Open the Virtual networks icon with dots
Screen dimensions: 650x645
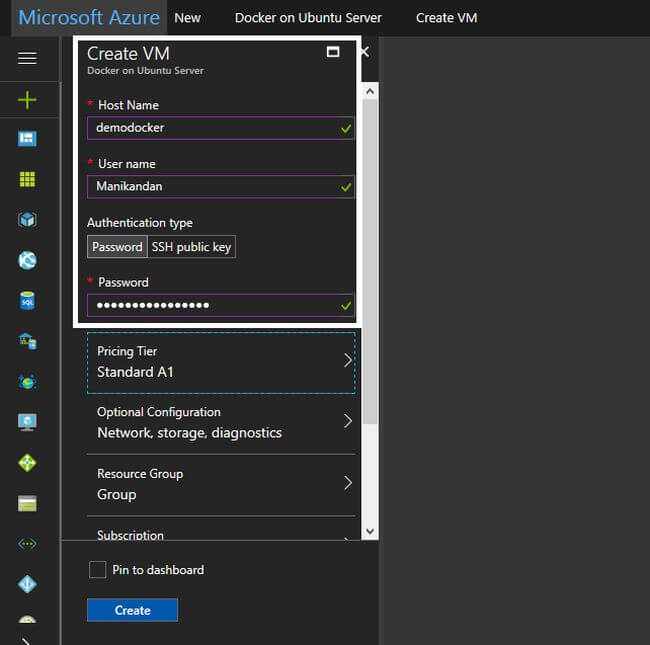pos(27,543)
